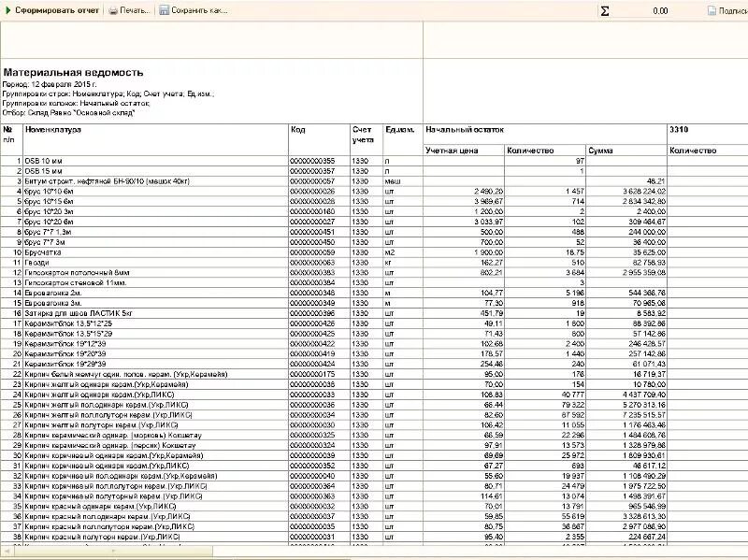Select Брус 10*20 3м cell
Viewport: 748px width, 560px height.
pos(155,211)
